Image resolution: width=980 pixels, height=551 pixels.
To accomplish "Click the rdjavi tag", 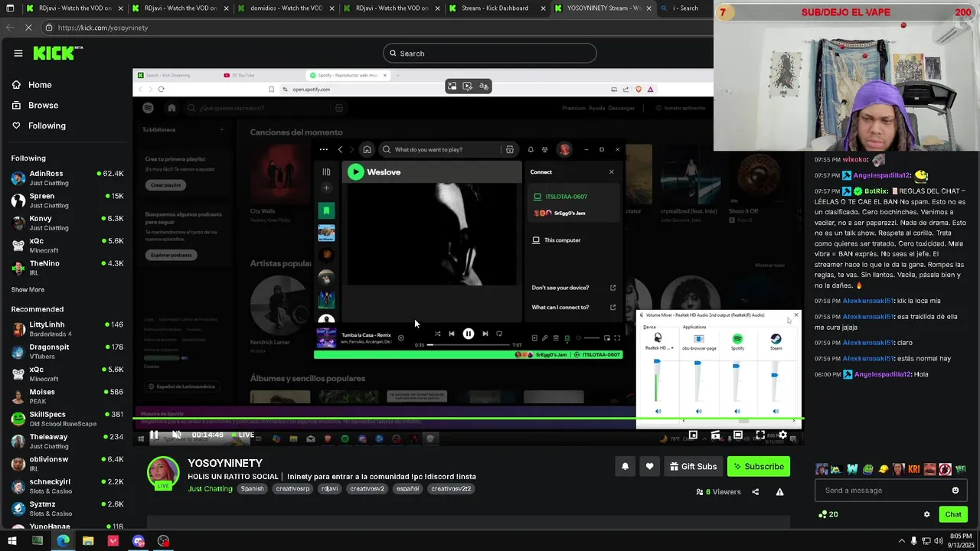I will (x=329, y=488).
